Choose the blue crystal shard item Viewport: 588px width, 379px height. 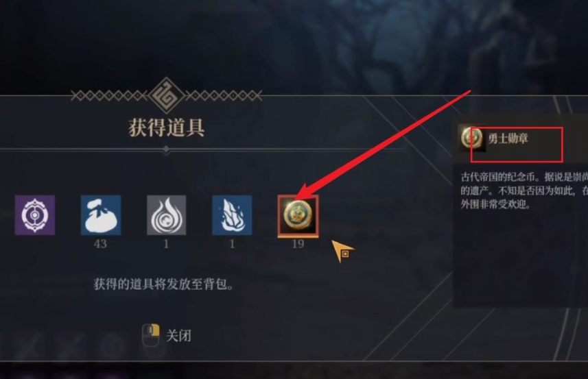[x=232, y=215]
